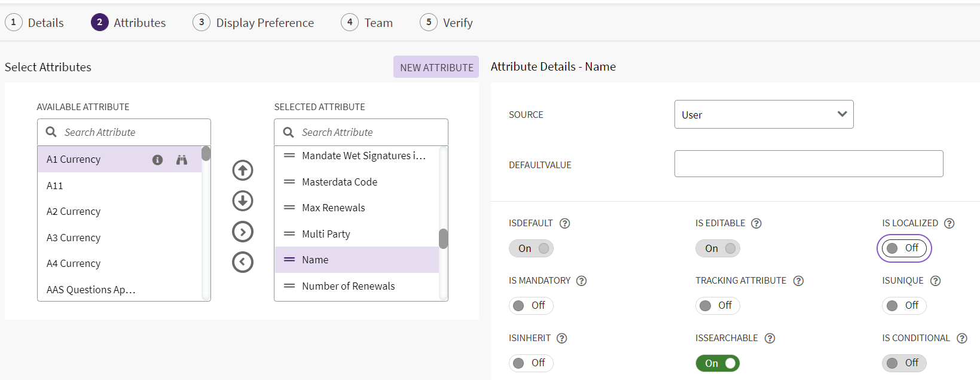Click the left chevron to remove attribute
This screenshot has width=980, height=380.
243,262
